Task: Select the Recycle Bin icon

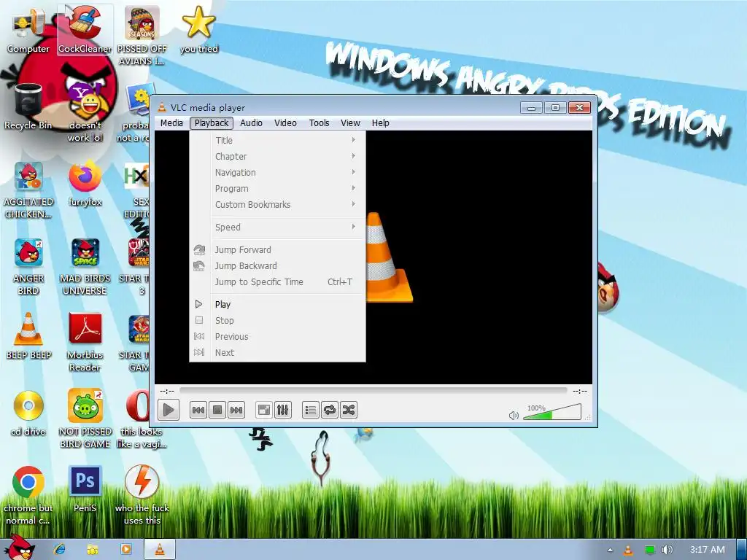Action: coord(28,106)
